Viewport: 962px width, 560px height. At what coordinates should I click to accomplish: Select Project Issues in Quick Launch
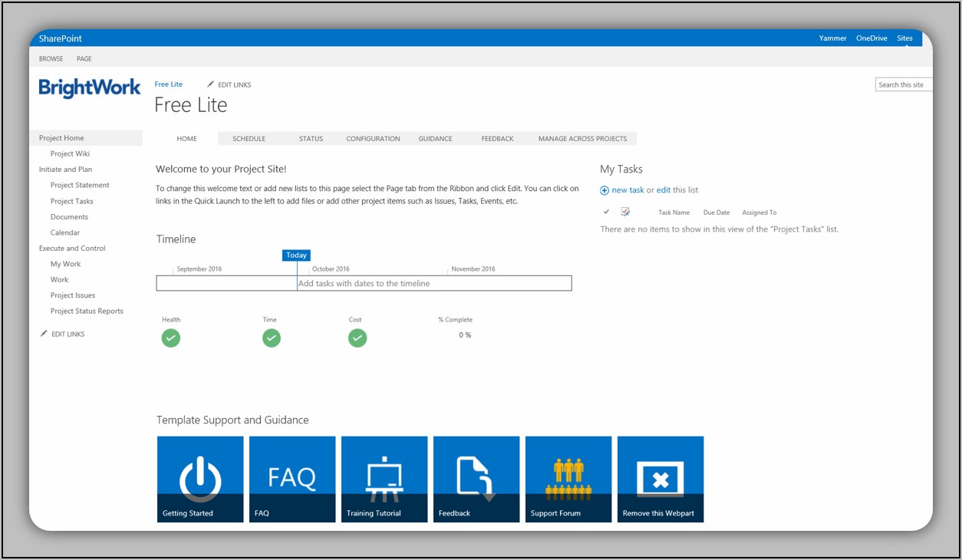(x=73, y=295)
